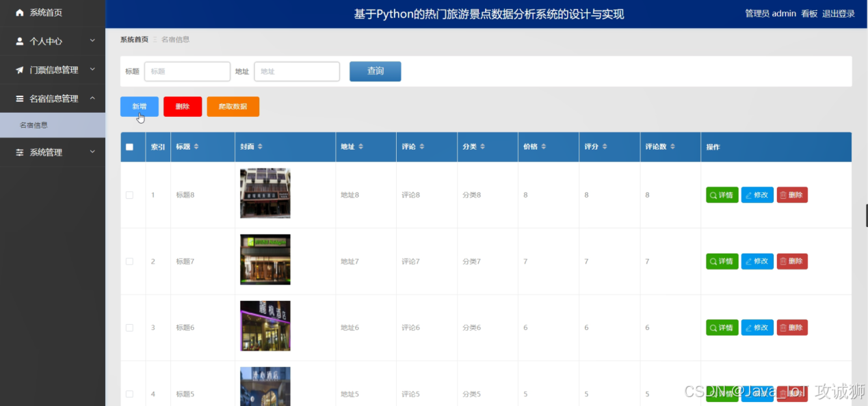Viewport: 868px width, 406px height.
Task: Open cover thumbnail of row 标题8
Action: tap(265, 193)
